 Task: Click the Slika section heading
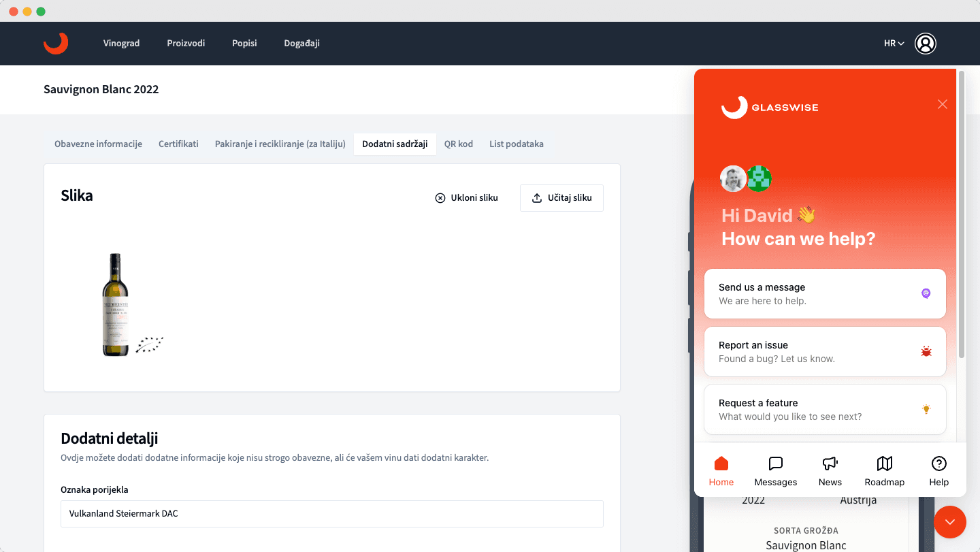(77, 195)
